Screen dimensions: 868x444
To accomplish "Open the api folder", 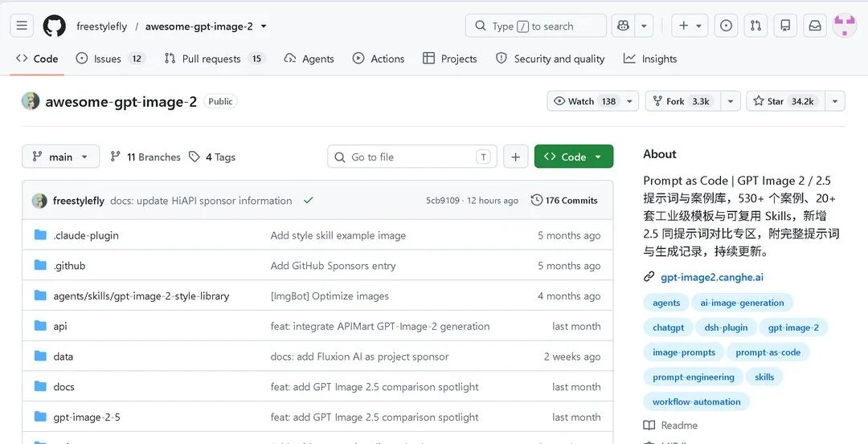I will tap(60, 326).
